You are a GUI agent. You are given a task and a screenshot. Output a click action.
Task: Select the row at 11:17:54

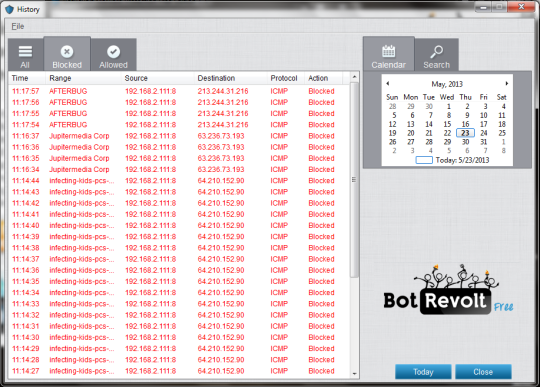[x=179, y=125]
